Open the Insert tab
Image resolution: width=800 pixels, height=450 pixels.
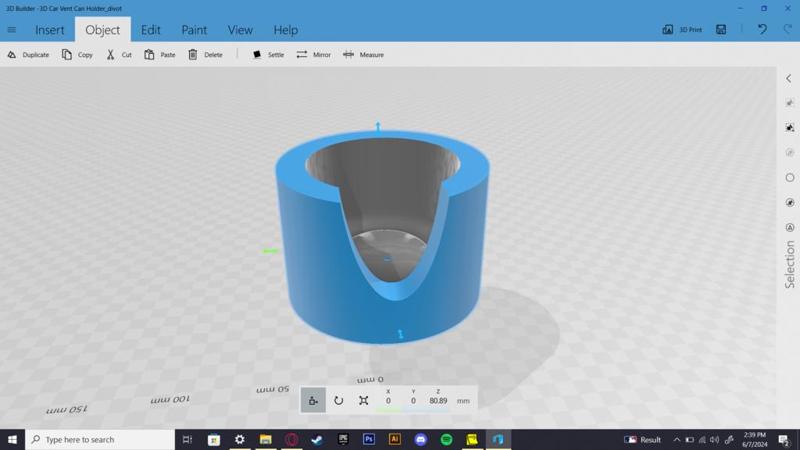point(49,30)
